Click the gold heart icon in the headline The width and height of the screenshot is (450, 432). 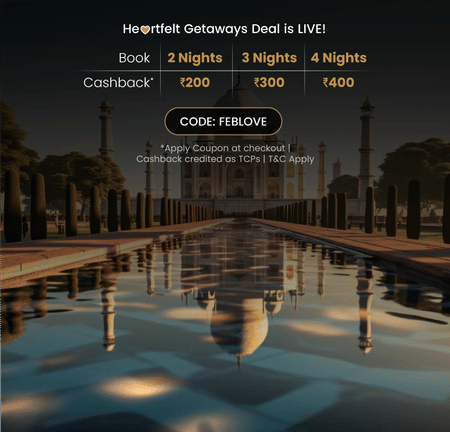[x=145, y=30]
